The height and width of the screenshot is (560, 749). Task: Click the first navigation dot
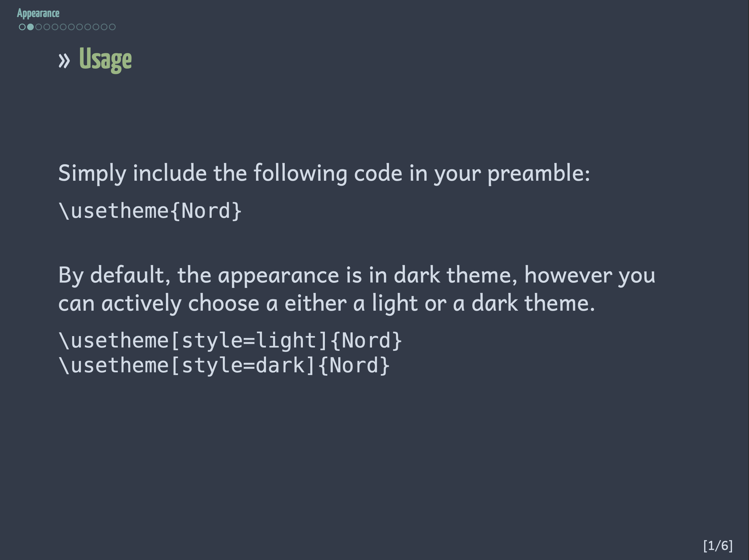(x=22, y=27)
